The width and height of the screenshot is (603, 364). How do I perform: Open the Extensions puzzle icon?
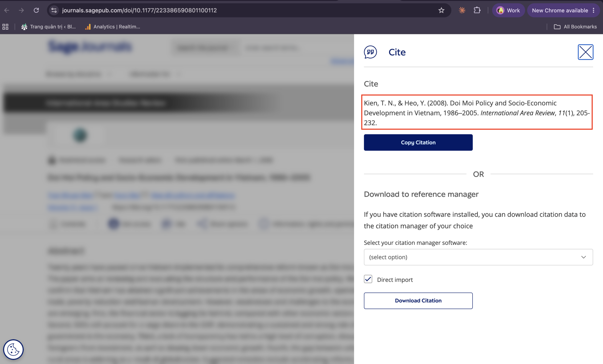477,10
